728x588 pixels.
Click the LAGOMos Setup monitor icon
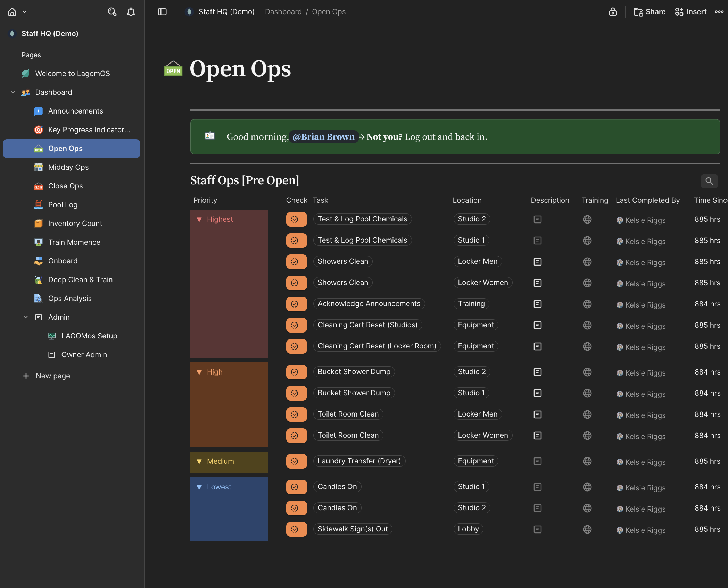pyautogui.click(x=52, y=336)
